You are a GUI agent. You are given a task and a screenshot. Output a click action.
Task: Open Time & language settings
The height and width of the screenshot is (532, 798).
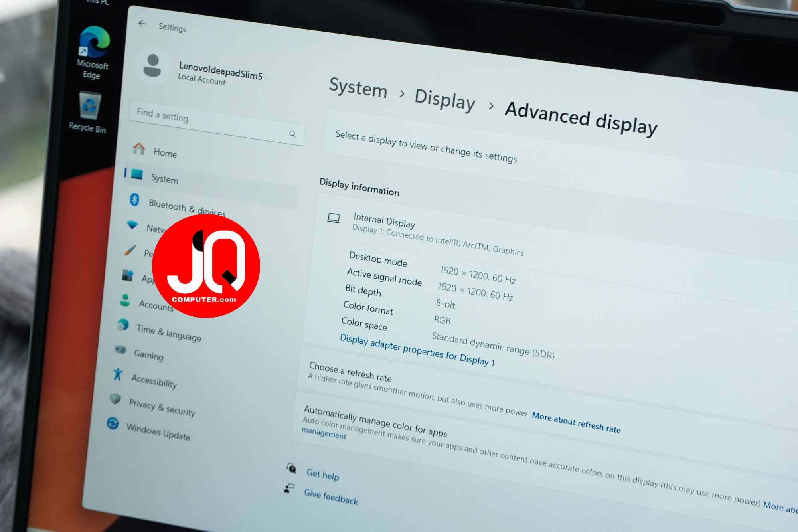(x=169, y=333)
